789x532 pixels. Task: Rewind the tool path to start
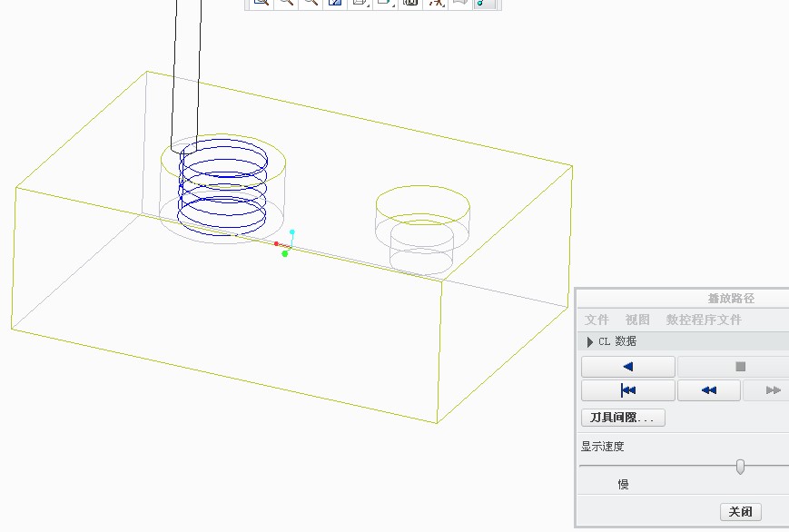click(627, 390)
